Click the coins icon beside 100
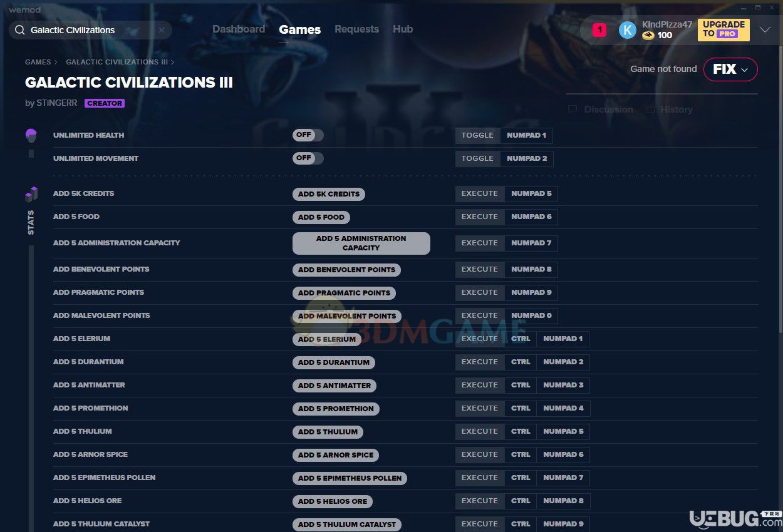The height and width of the screenshot is (532, 783). pyautogui.click(x=648, y=36)
